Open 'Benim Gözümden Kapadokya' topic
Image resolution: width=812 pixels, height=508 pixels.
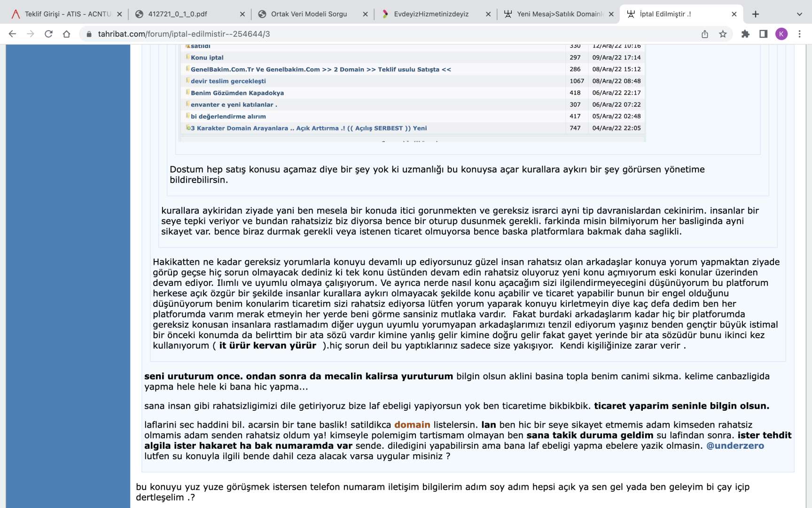237,93
